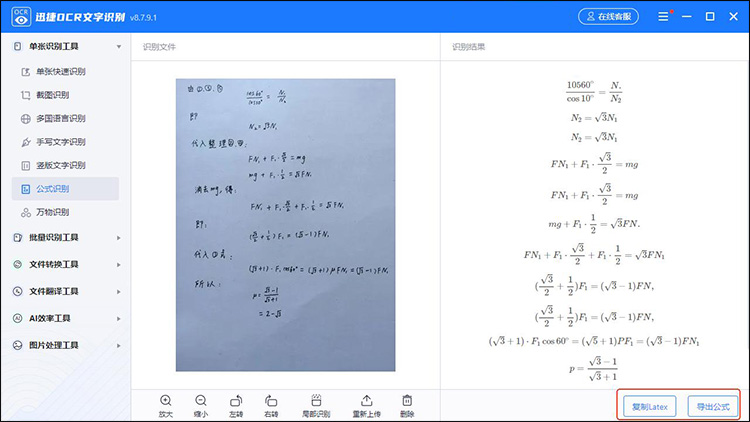
Task: Click the 截图识别 crop icon
Action: (26, 95)
